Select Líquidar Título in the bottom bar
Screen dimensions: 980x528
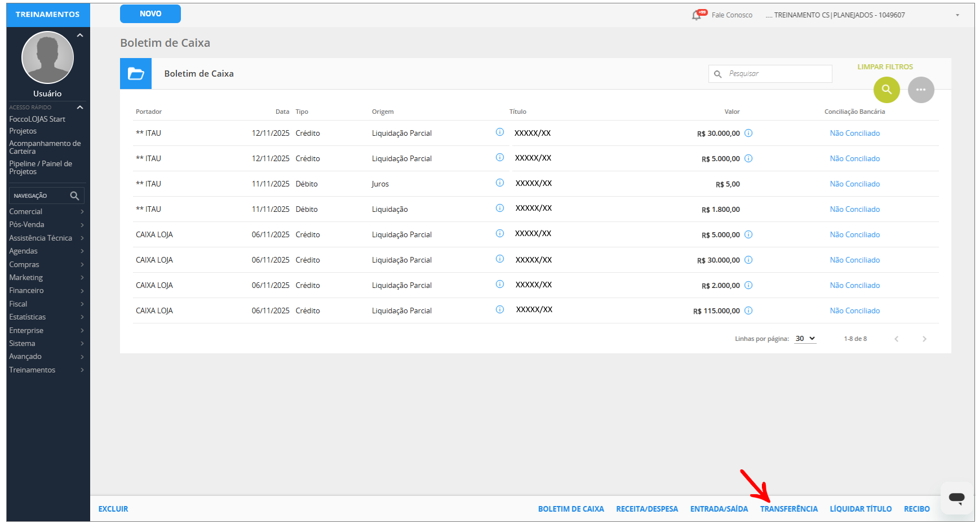click(x=861, y=509)
